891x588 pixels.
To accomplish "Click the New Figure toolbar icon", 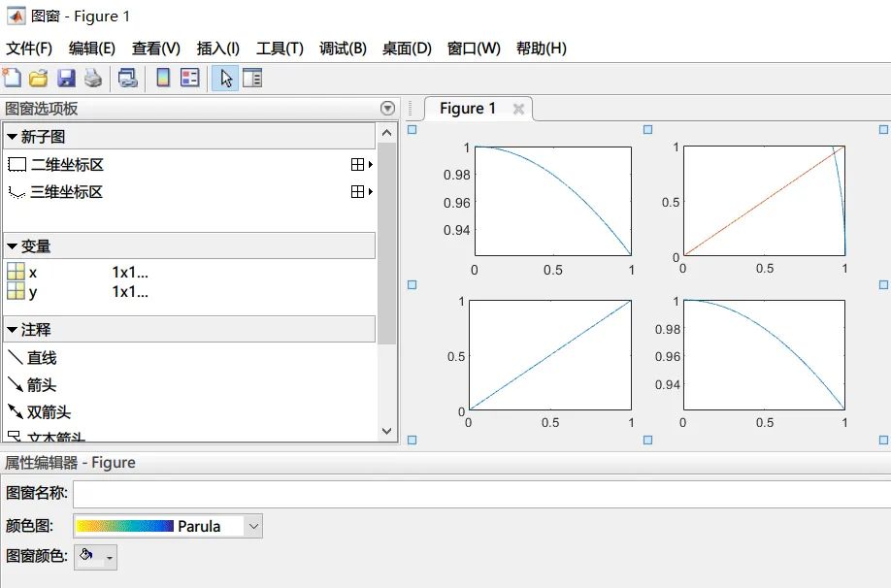I will click(x=12, y=78).
